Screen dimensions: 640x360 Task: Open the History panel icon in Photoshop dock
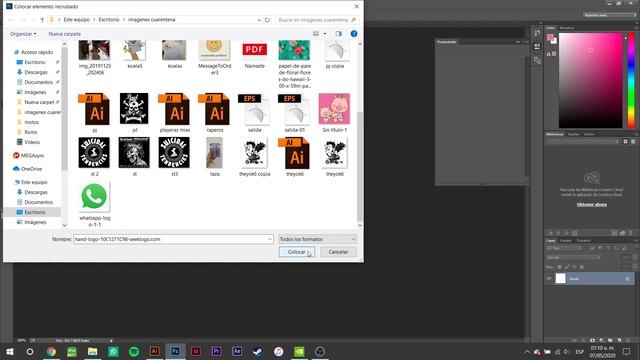pos(537,33)
